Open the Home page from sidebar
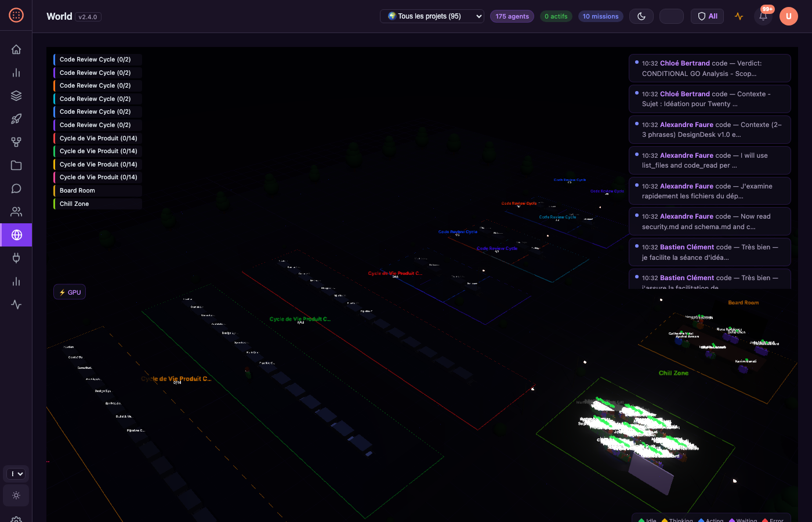 pyautogui.click(x=16, y=49)
